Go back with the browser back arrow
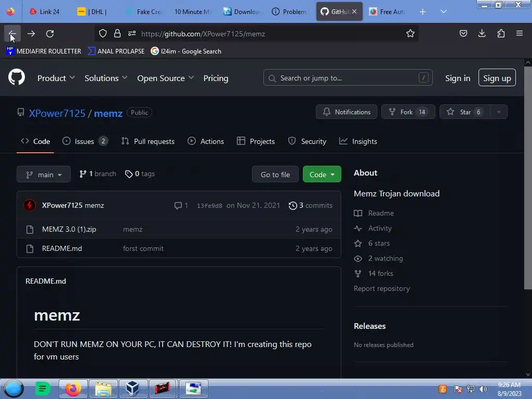This screenshot has height=399, width=532. [x=12, y=34]
